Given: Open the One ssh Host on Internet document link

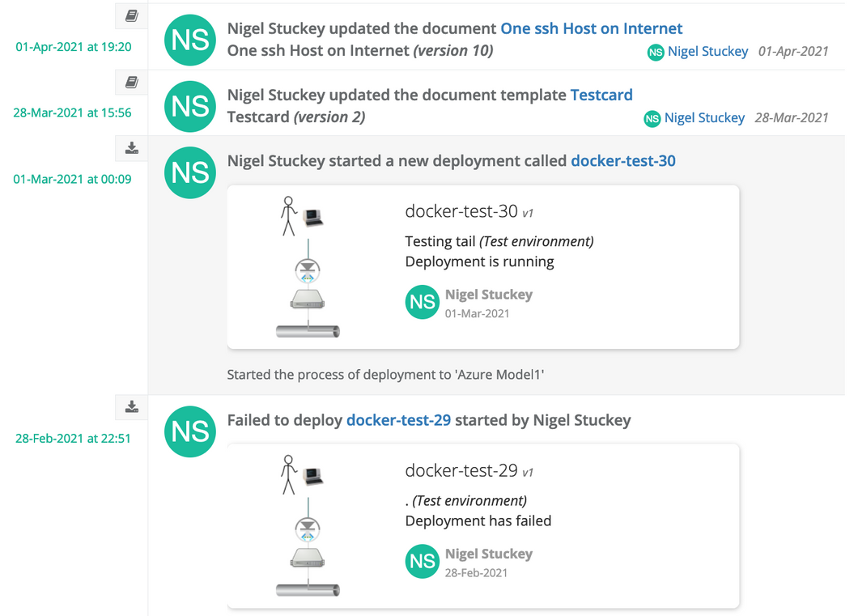Looking at the screenshot, I should (x=591, y=28).
